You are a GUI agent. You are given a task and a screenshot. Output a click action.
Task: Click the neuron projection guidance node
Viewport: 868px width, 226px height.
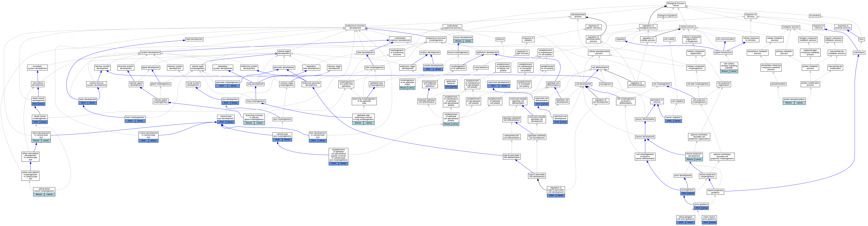coord(715,192)
